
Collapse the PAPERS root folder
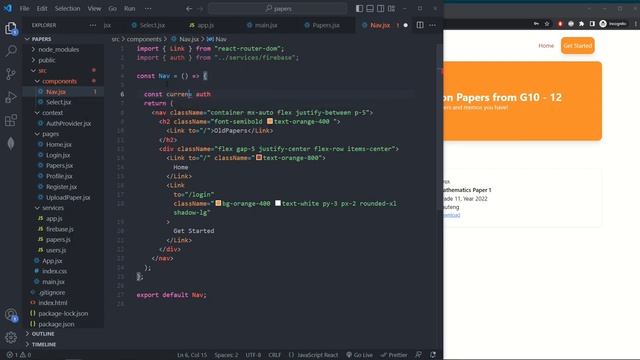41,39
